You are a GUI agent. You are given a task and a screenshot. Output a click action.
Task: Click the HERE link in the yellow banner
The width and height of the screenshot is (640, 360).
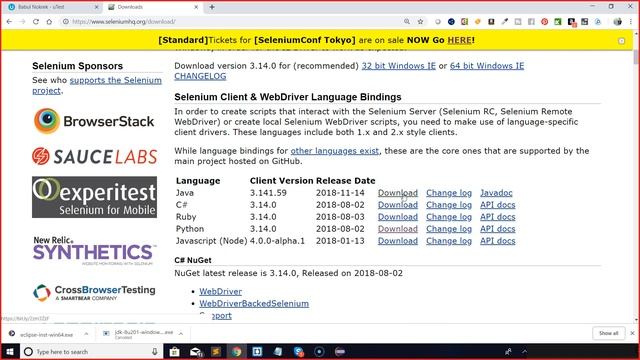tap(460, 40)
